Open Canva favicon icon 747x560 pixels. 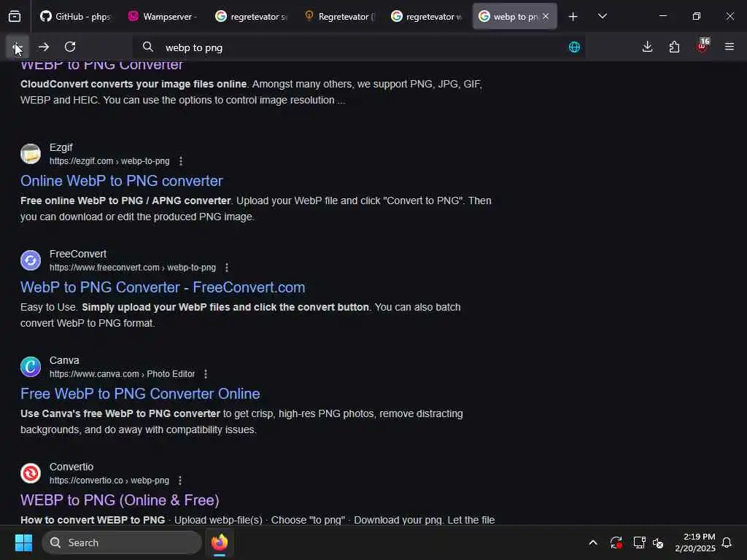coord(31,367)
